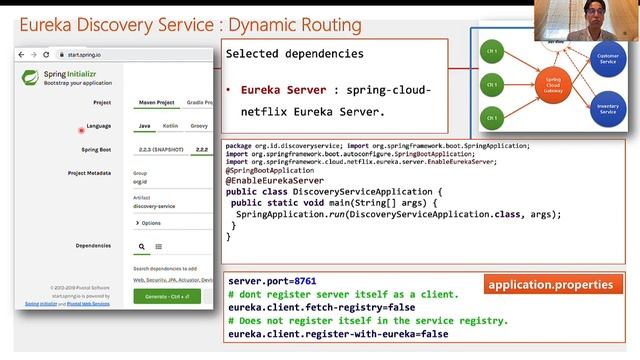Click the orange Spring Cloud Gateway circle

point(553,85)
